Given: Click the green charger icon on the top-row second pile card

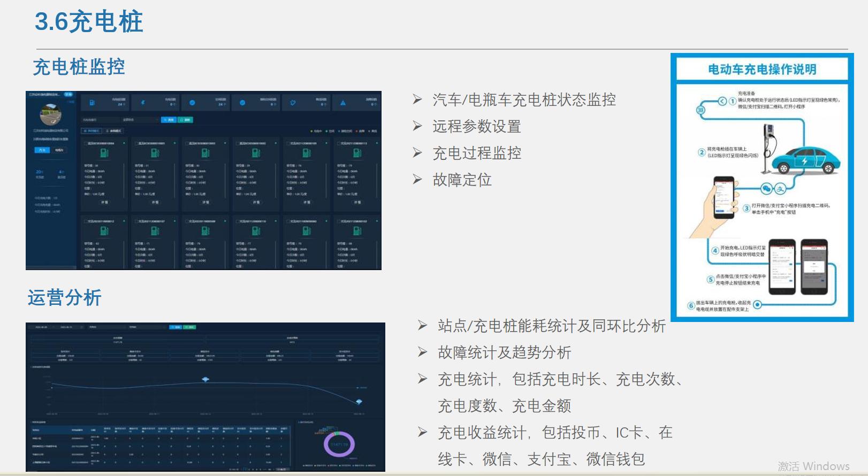Looking at the screenshot, I should tap(155, 153).
